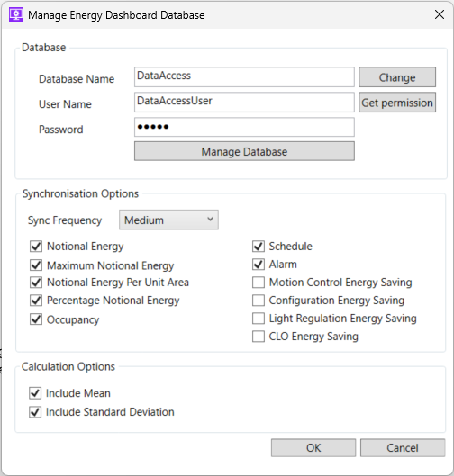Toggle Notional Energy Per Unit Area checkbox
The width and height of the screenshot is (454, 476).
point(36,283)
